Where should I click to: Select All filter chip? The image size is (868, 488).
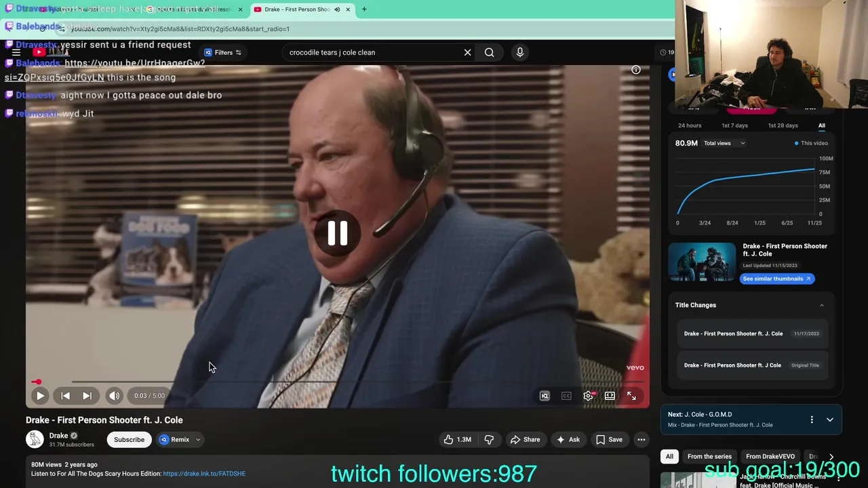pyautogui.click(x=669, y=457)
